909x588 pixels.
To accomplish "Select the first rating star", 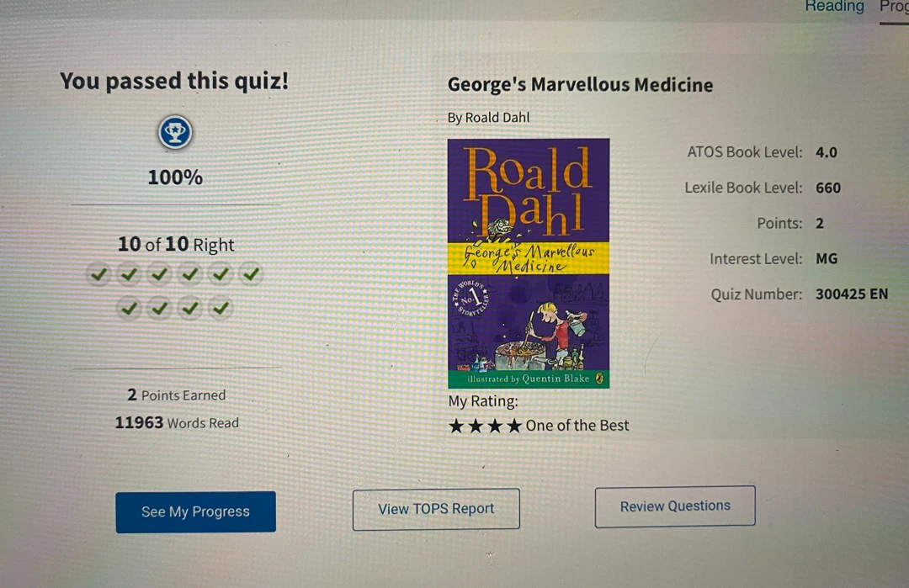I will tap(456, 426).
